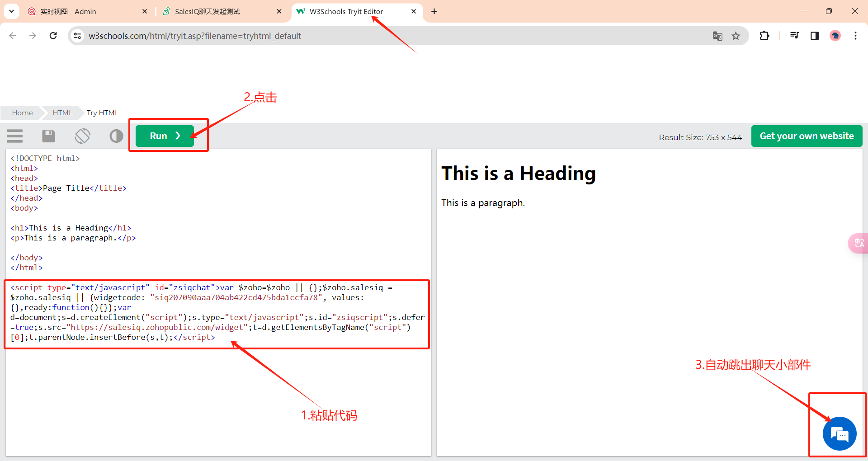Switch to the 实时视图 - Admin tab
Screen dimensions: 868x461
click(87, 11)
